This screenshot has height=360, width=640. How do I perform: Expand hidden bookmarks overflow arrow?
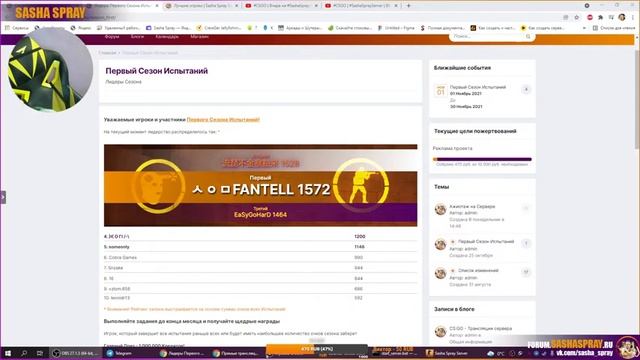pos(584,28)
